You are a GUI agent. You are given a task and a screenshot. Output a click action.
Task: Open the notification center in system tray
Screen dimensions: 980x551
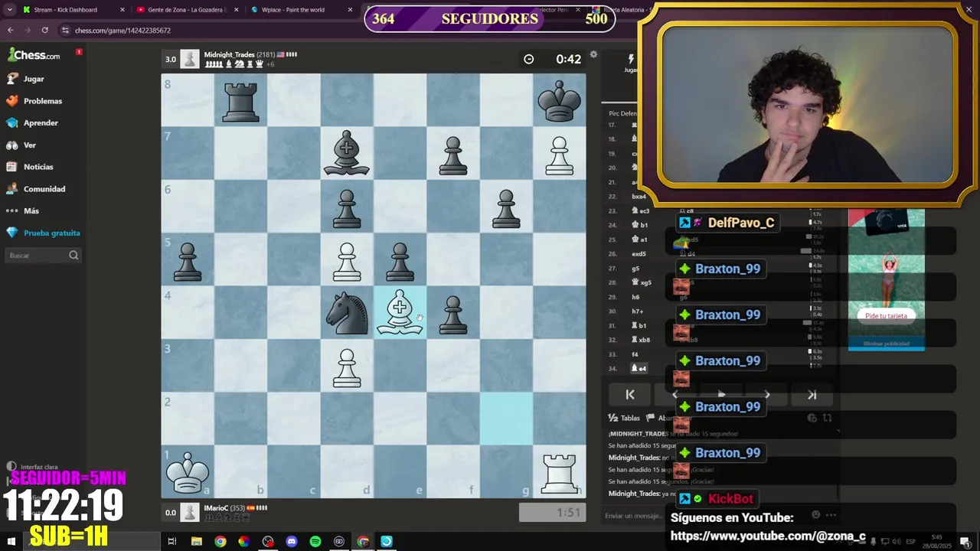coord(965,542)
